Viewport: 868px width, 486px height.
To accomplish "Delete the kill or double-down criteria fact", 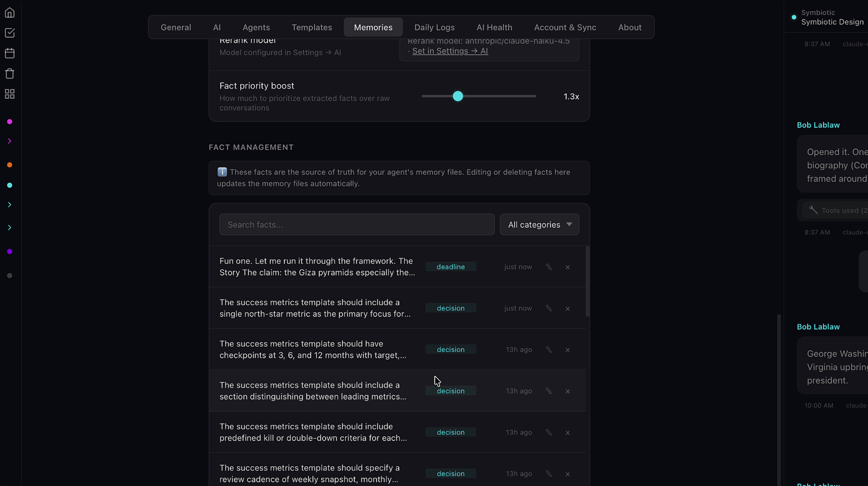I will pos(568,432).
